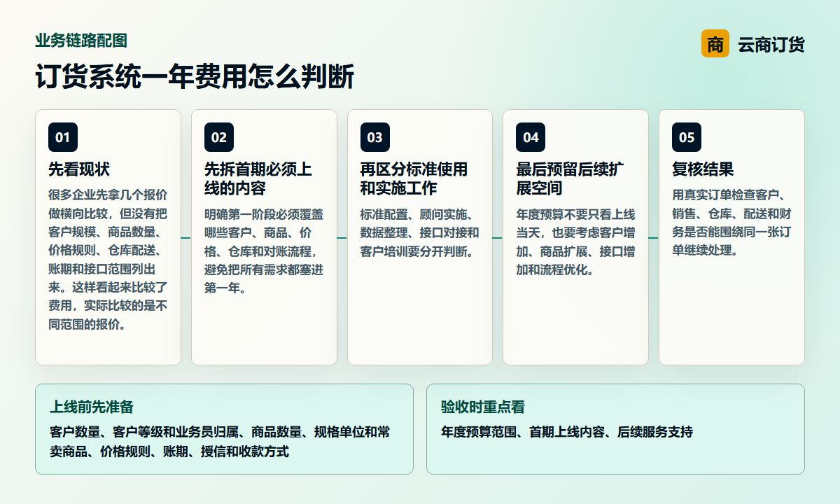This screenshot has width=840, height=504.
Task: Click the 02 step number badge
Action: click(x=219, y=137)
